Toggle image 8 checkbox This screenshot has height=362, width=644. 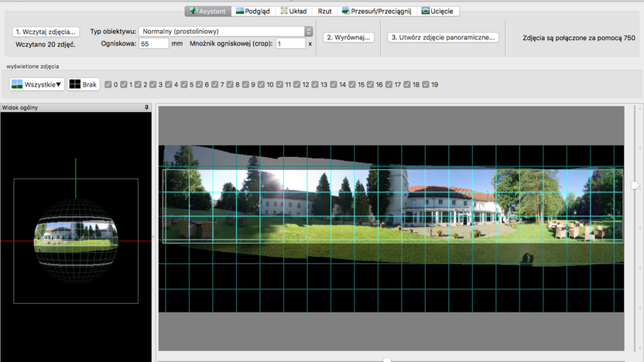tap(230, 84)
